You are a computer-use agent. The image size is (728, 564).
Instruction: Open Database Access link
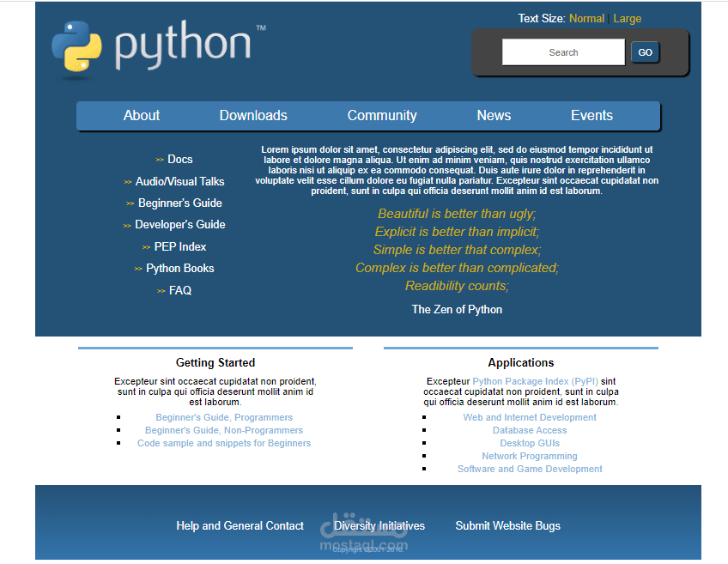[530, 430]
